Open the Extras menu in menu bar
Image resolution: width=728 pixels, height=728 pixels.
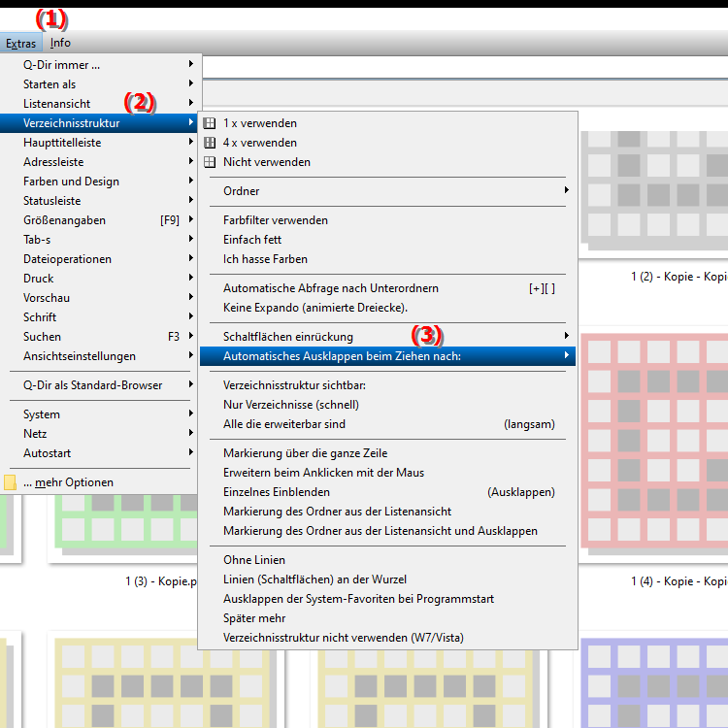(x=20, y=43)
